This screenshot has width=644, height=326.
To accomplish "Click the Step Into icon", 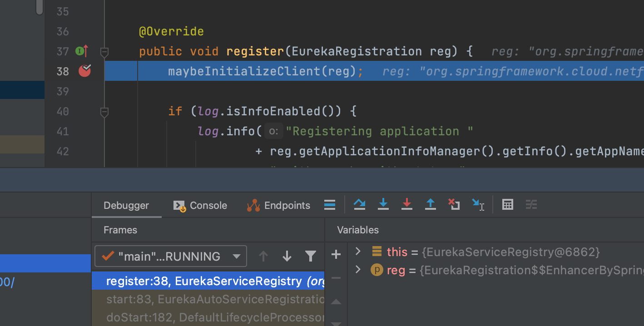I will click(x=383, y=205).
